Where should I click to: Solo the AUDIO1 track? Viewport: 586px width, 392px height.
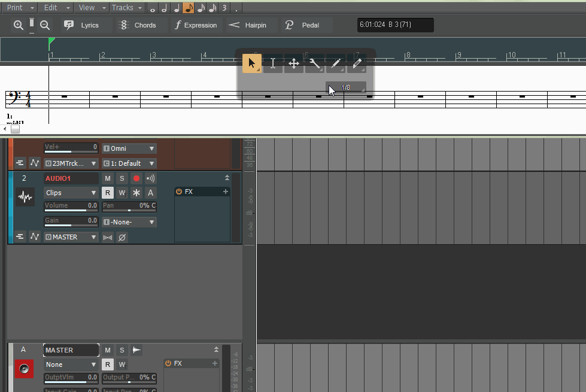coord(122,178)
